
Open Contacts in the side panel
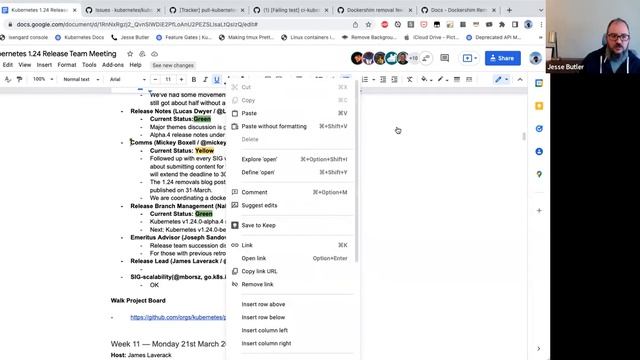(539, 151)
